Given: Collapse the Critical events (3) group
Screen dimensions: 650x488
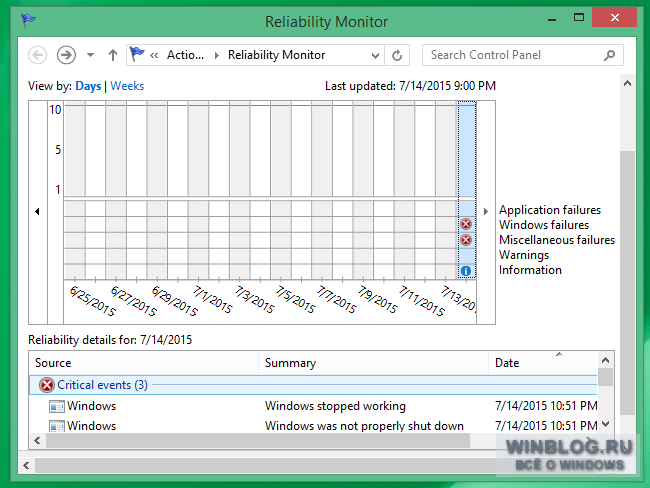Looking at the screenshot, I should click(x=313, y=385).
